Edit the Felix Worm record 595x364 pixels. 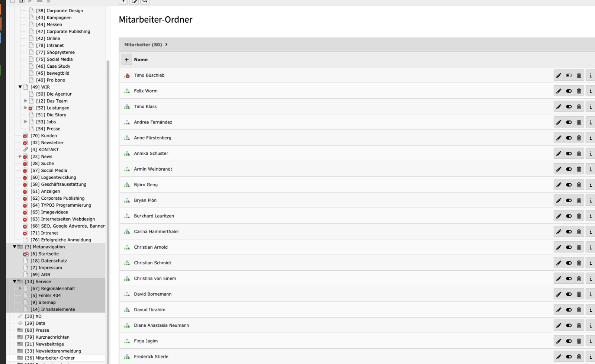point(559,91)
